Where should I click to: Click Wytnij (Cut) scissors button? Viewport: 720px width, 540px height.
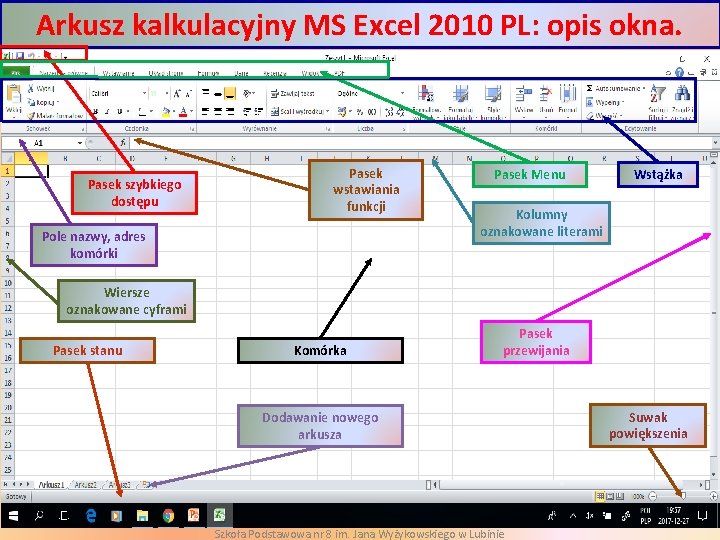(41, 88)
